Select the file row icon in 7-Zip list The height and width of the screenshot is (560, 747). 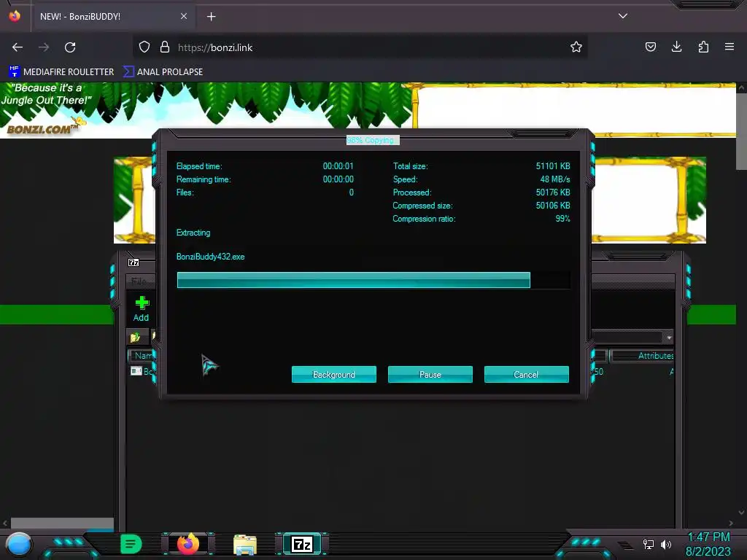coord(136,371)
